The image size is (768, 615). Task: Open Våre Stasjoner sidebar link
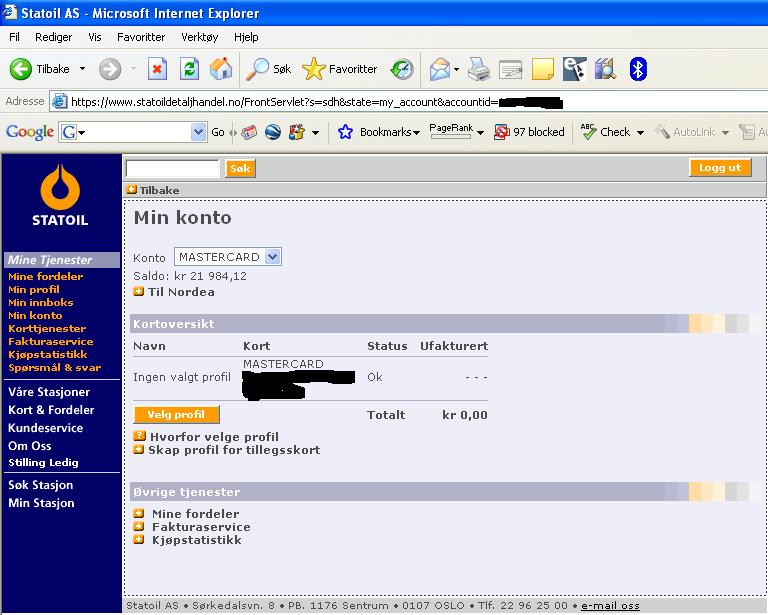click(49, 392)
